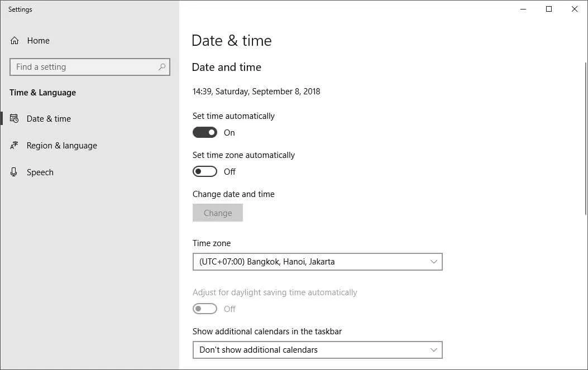Open Speech settings page

[x=40, y=172]
